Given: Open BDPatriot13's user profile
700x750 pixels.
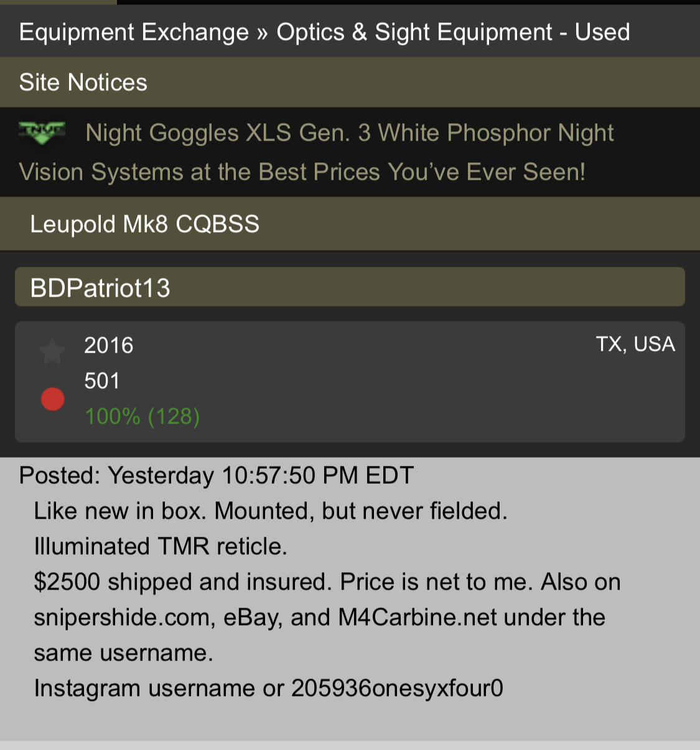Looking at the screenshot, I should tap(100, 288).
